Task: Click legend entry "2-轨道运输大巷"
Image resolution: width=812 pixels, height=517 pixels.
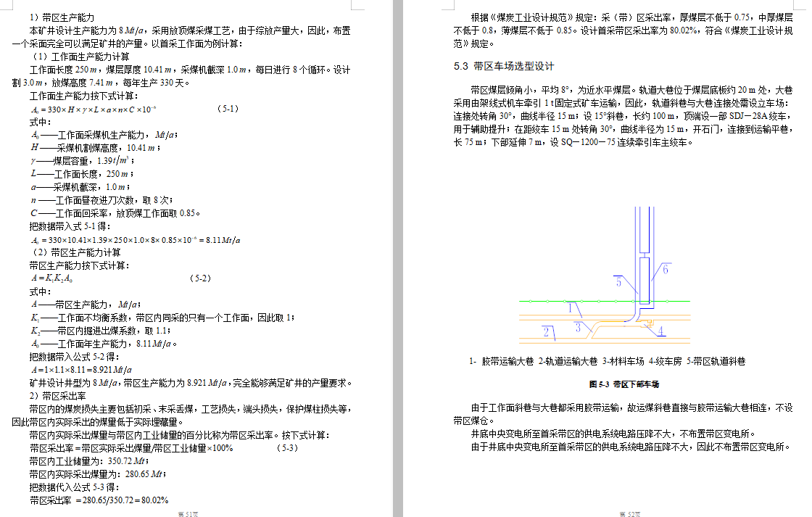Action: tap(568, 361)
